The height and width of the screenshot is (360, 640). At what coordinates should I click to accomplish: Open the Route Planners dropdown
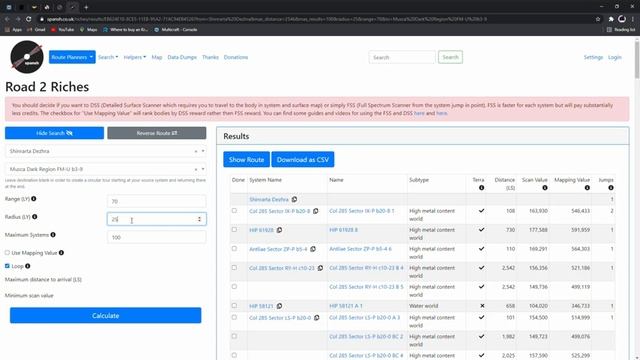(72, 57)
